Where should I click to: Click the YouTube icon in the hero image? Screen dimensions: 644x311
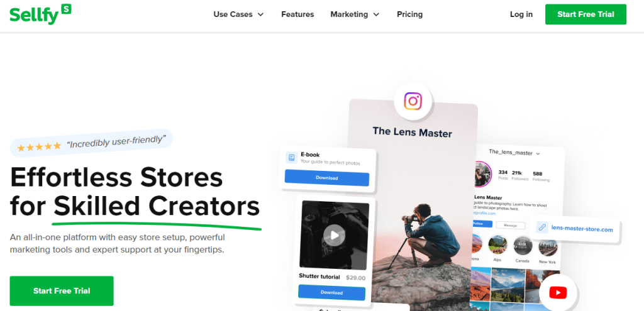(558, 293)
